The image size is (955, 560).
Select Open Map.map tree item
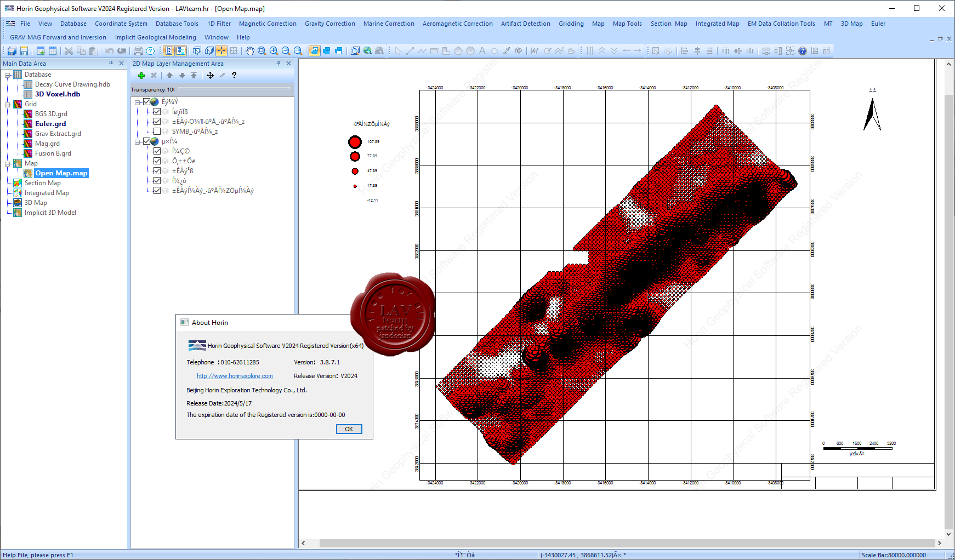(61, 173)
